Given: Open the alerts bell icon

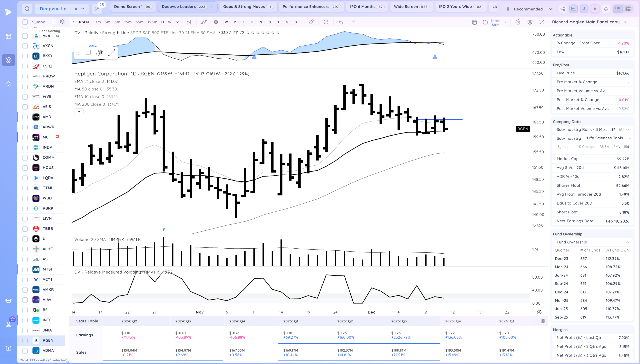Looking at the screenshot, I should pyautogui.click(x=606, y=9).
